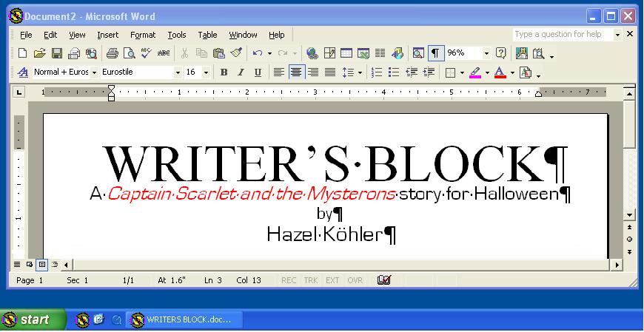
Task: Open Document Map pane
Action: click(x=418, y=53)
